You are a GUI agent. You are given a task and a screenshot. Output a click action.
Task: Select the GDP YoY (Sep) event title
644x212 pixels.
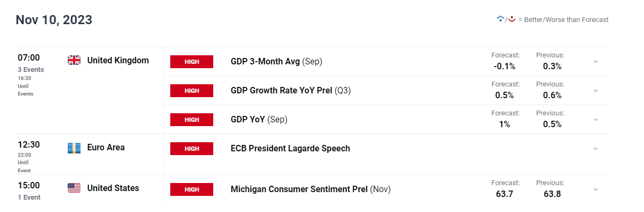coord(259,120)
